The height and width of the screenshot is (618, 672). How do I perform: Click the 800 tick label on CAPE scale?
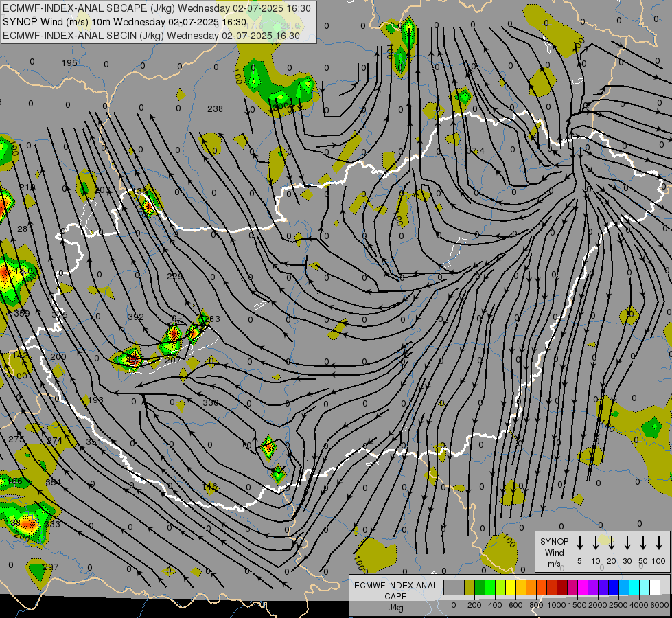(535, 605)
